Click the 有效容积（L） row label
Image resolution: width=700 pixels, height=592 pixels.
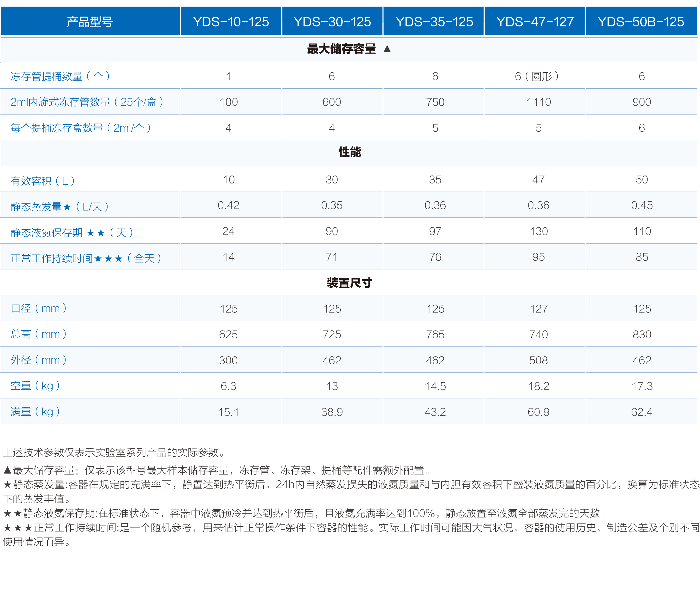click(x=42, y=181)
